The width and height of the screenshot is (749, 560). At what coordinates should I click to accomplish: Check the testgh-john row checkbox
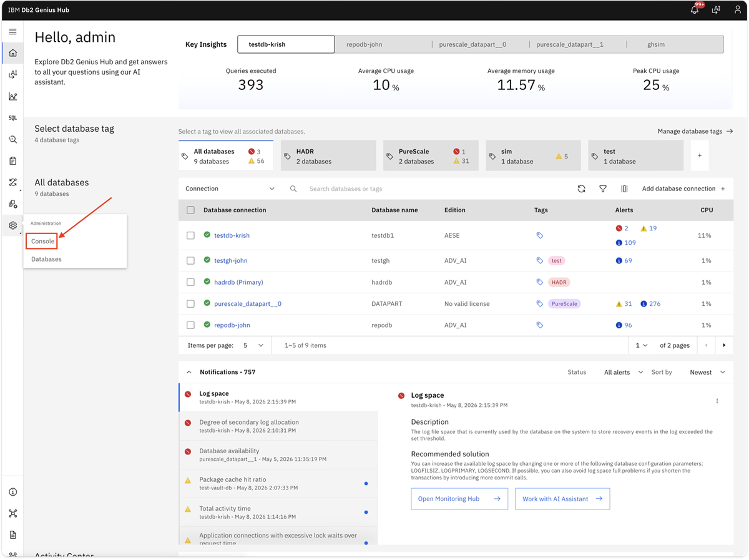190,260
